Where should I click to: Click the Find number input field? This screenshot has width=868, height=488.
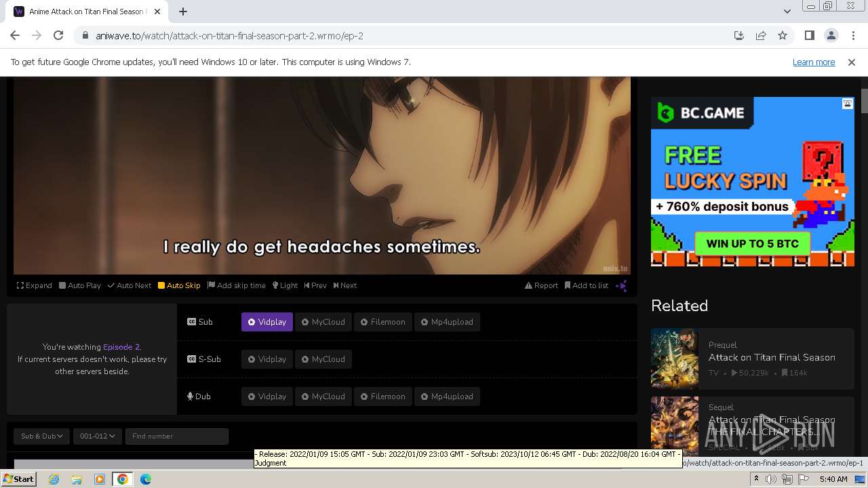(176, 436)
